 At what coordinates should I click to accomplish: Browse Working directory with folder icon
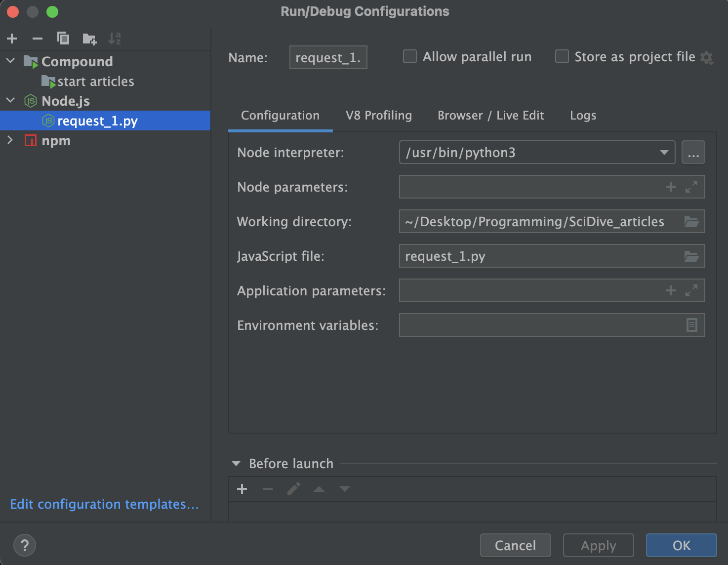coord(691,222)
